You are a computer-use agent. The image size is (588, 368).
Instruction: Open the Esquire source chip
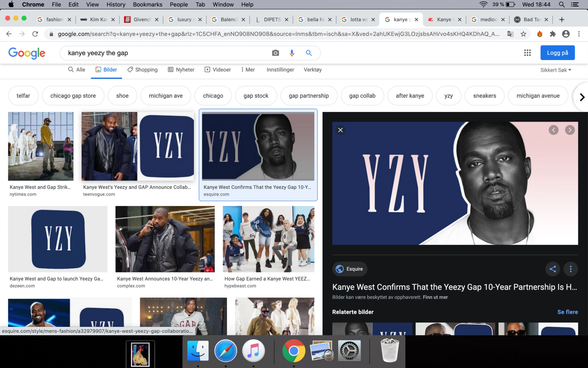tap(350, 269)
